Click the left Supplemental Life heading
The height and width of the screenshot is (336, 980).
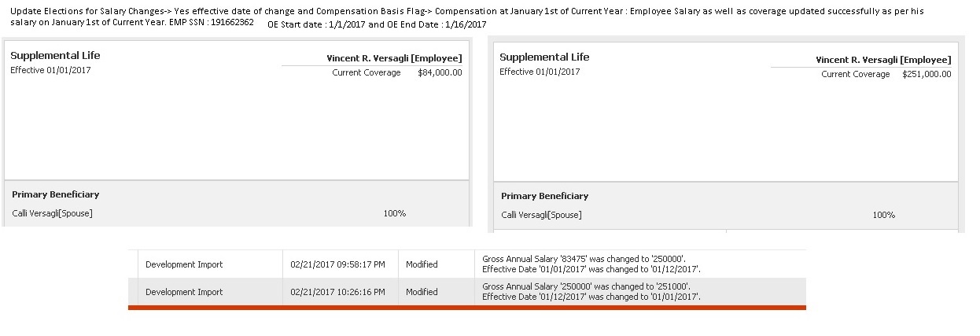pyautogui.click(x=55, y=56)
